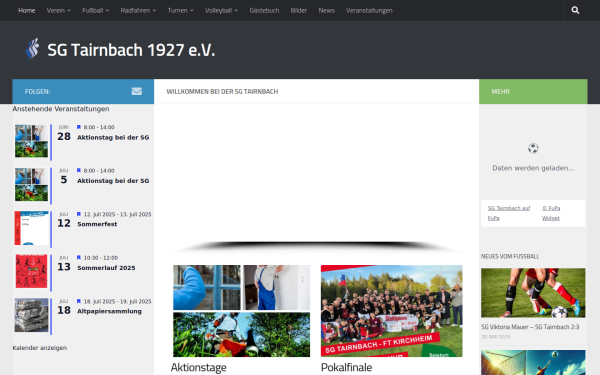600x375 pixels.
Task: Click bookmark icon next to July 5 event
Action: tap(79, 171)
